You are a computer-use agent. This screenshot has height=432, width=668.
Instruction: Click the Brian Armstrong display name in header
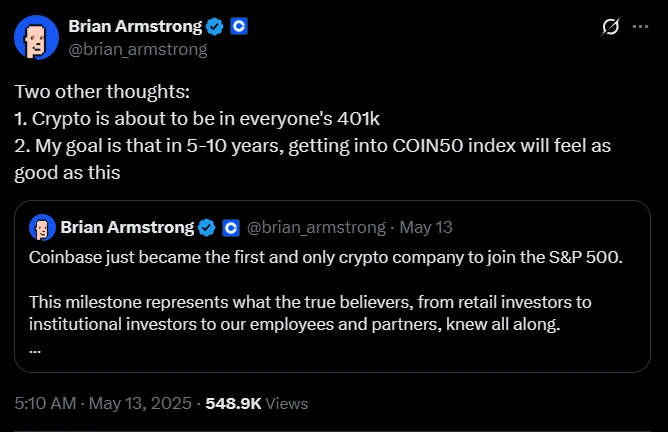[135, 26]
